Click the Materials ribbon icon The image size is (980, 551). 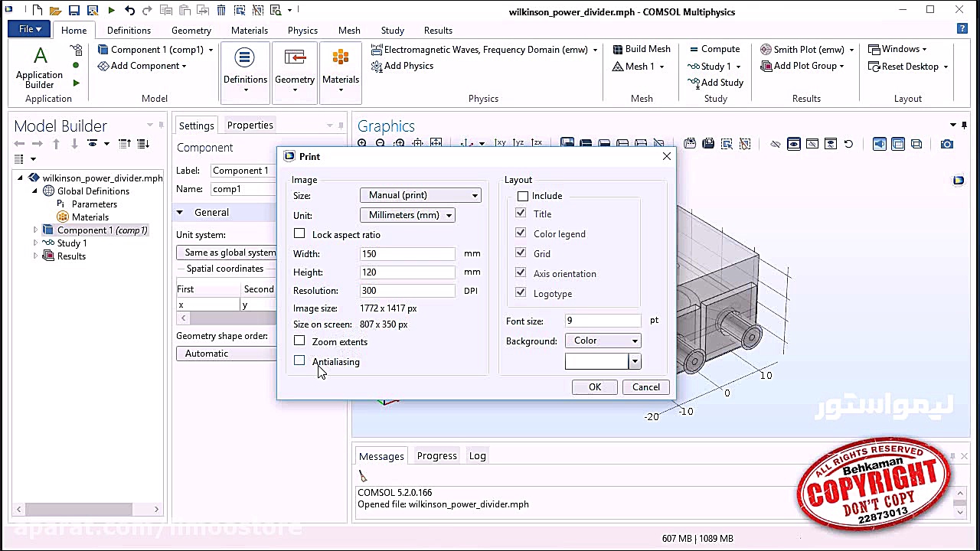coord(341,58)
